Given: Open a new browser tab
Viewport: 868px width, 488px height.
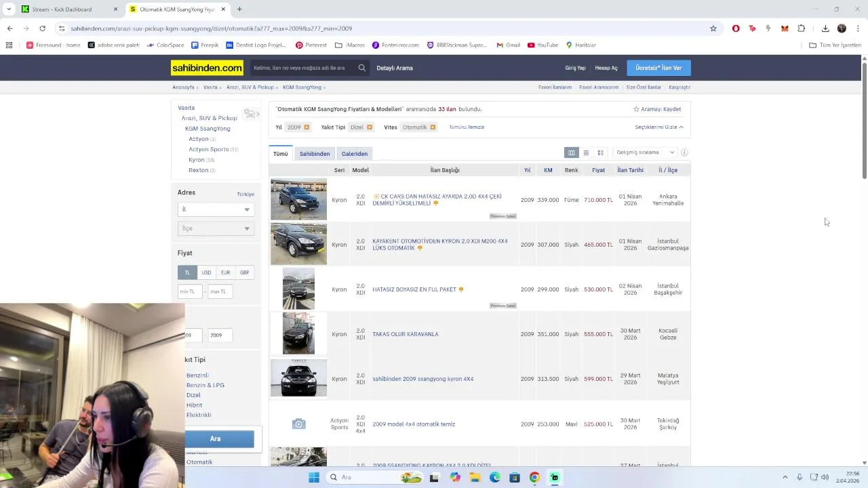Looking at the screenshot, I should [239, 9].
